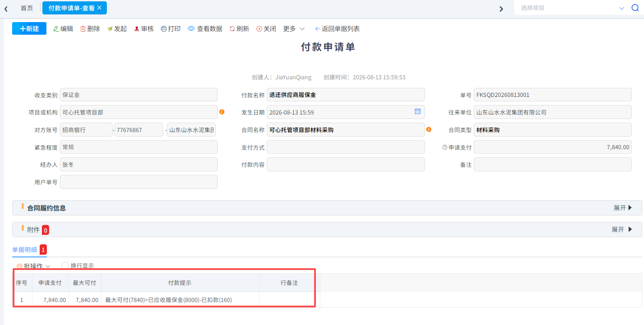The image size is (644, 325).
Task: Click the account number field 77676867
Action: (x=139, y=130)
